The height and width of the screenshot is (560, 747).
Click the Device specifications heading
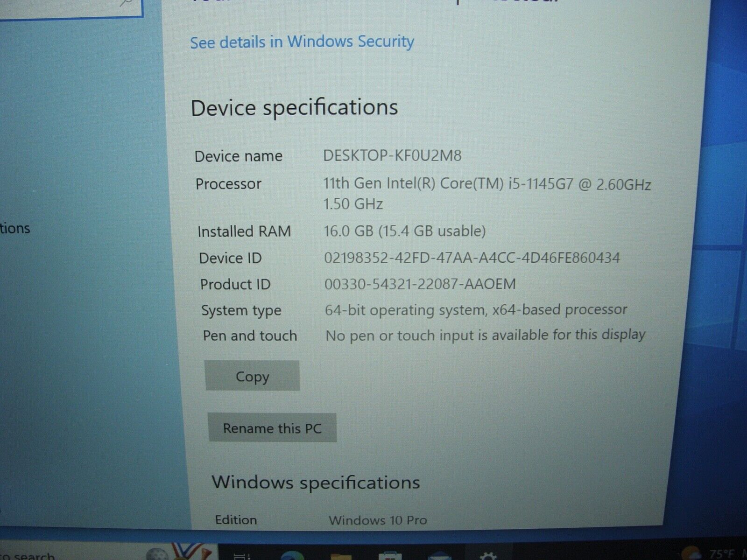point(295,108)
